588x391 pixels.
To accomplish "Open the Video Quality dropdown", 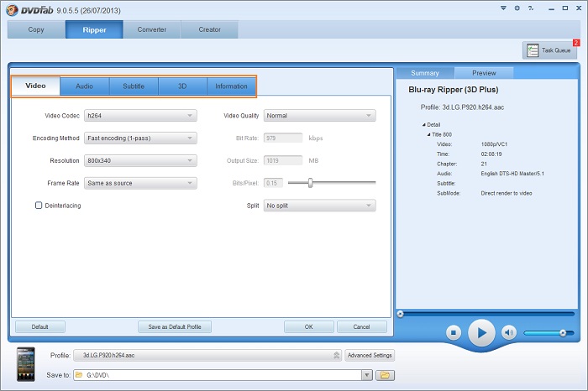I will (319, 115).
